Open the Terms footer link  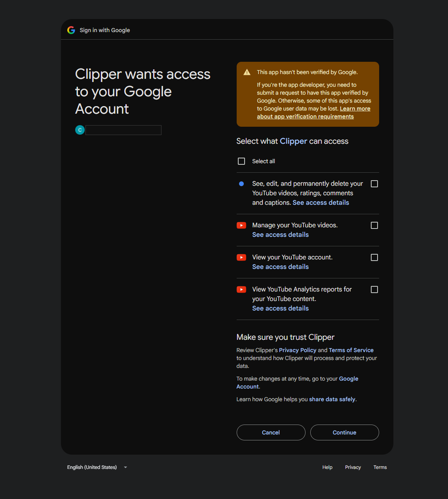point(380,467)
